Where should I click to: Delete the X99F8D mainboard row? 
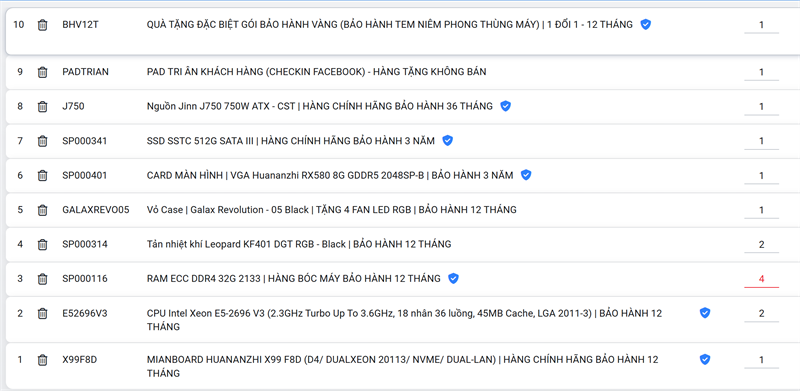(x=42, y=360)
